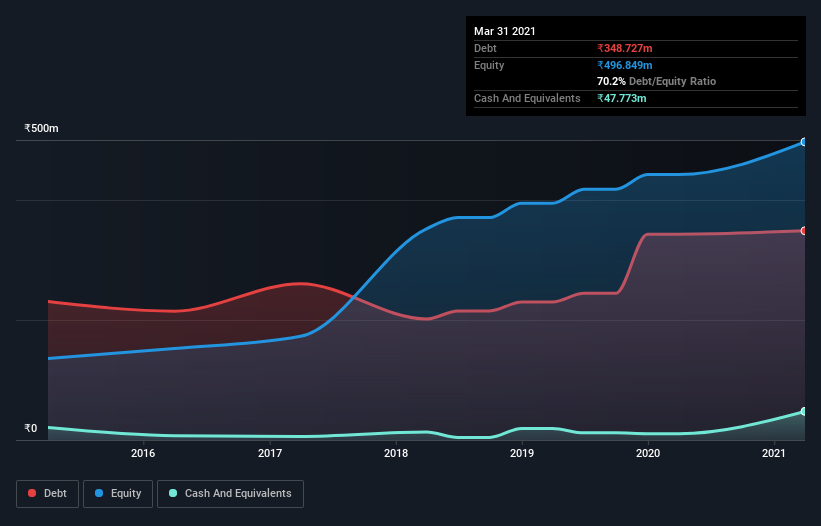
Task: Click the red Debt legend dot
Action: coord(32,493)
